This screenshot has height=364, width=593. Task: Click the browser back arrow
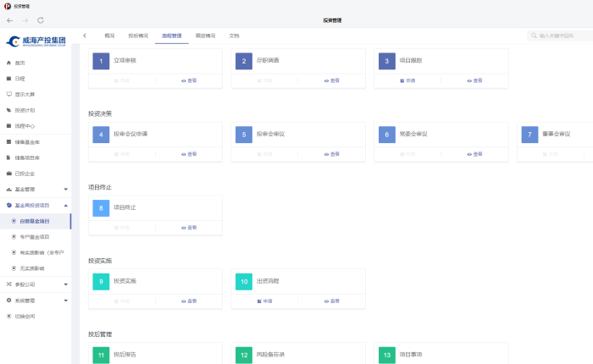pos(10,19)
